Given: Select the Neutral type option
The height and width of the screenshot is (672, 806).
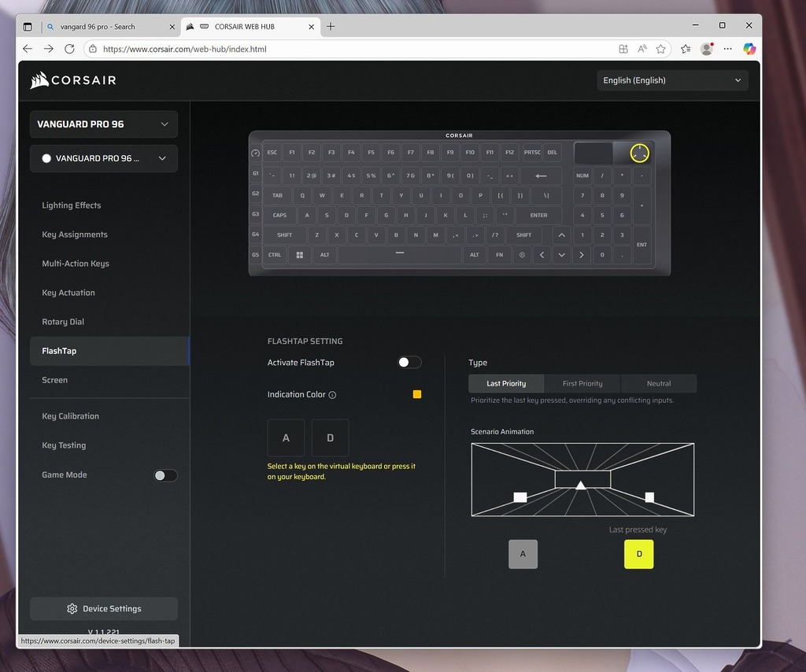Looking at the screenshot, I should 659,384.
